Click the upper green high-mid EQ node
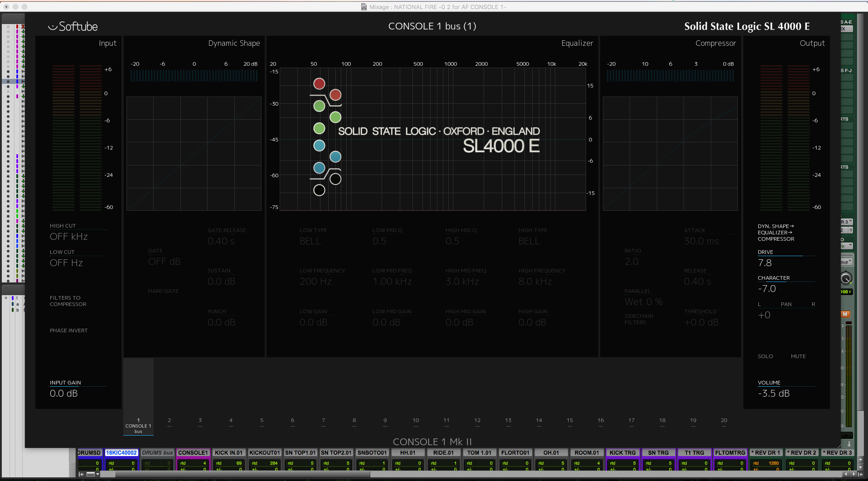This screenshot has width=868, height=481. coord(320,106)
